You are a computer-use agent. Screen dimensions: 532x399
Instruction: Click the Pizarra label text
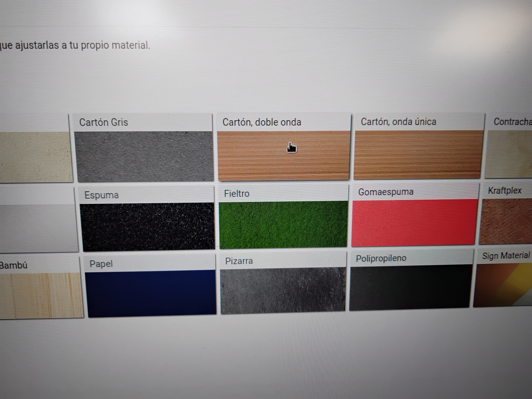click(239, 261)
